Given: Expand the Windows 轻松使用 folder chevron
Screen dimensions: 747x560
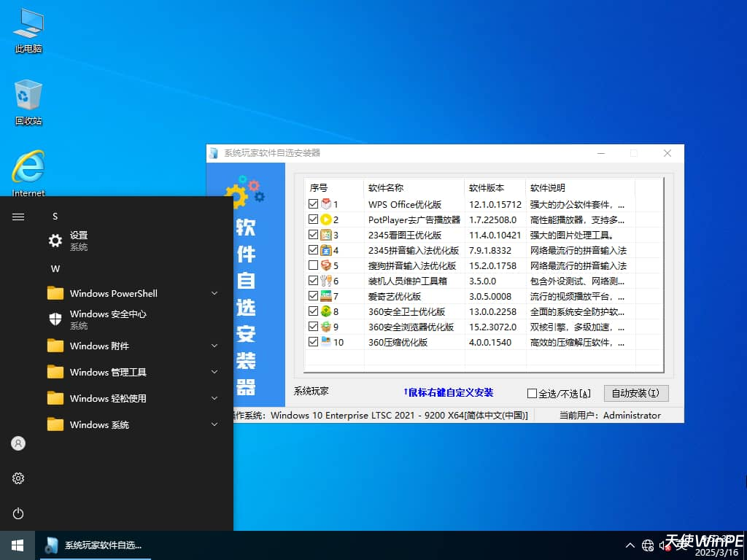Looking at the screenshot, I should (214, 398).
